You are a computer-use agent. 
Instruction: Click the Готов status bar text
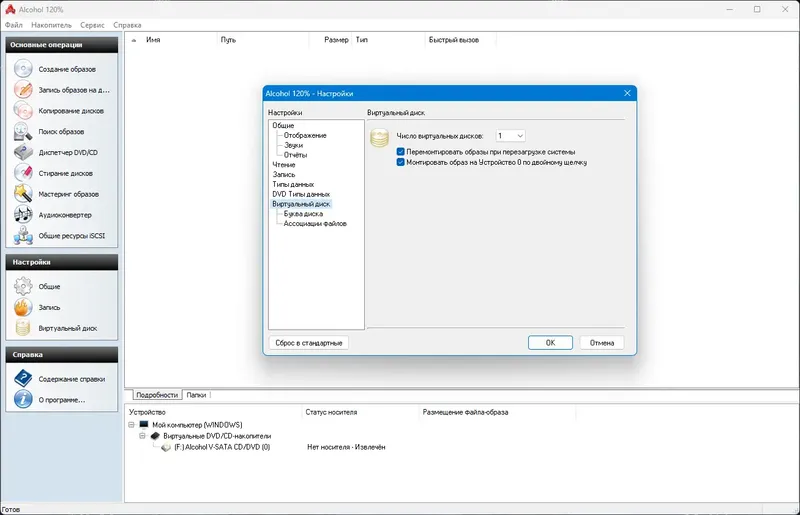tap(11, 509)
